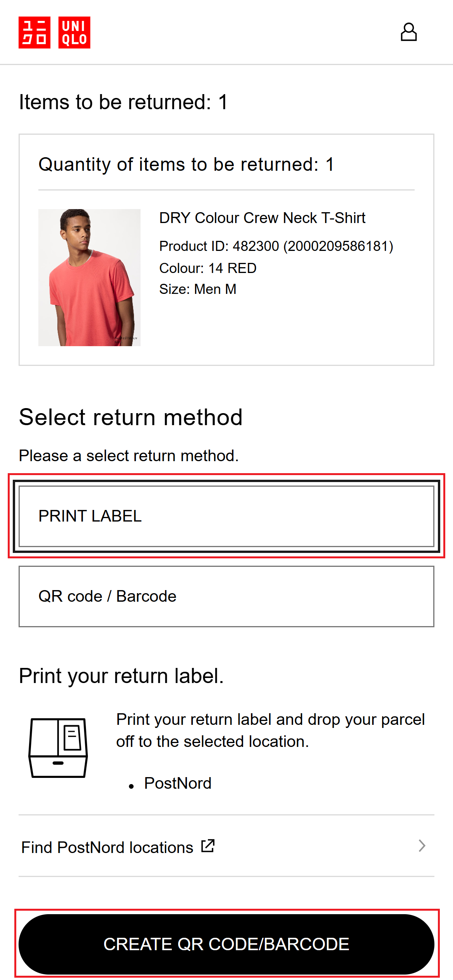The height and width of the screenshot is (980, 453).
Task: Click the Product ID 482300 text
Action: coord(276,246)
